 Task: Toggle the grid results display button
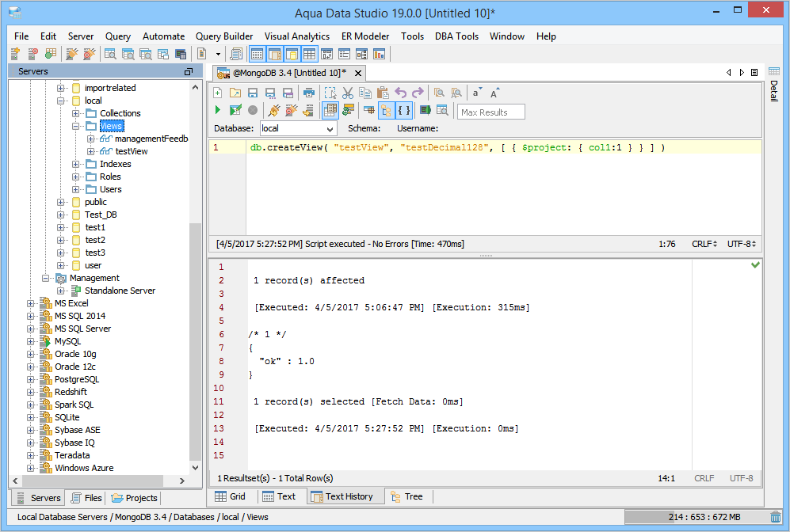330,111
